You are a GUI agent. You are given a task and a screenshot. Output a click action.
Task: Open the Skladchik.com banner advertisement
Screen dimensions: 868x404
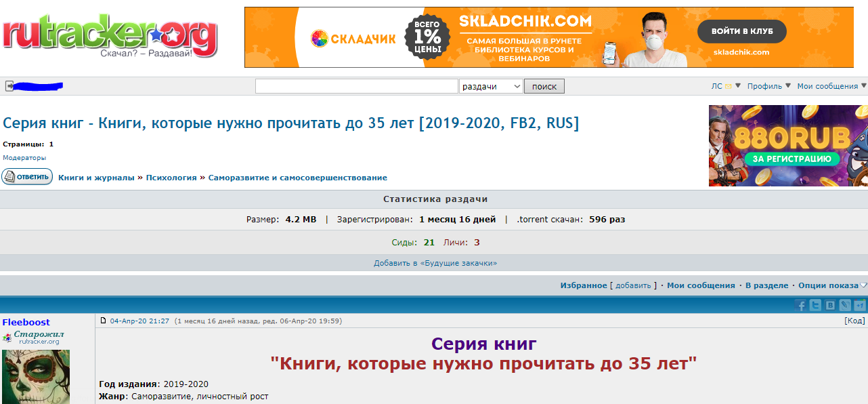(x=549, y=37)
